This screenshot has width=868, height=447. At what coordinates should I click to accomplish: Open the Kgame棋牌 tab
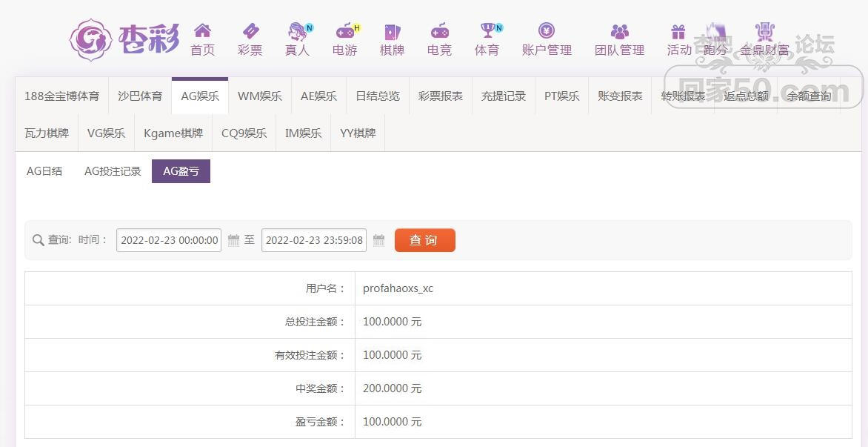(x=173, y=133)
